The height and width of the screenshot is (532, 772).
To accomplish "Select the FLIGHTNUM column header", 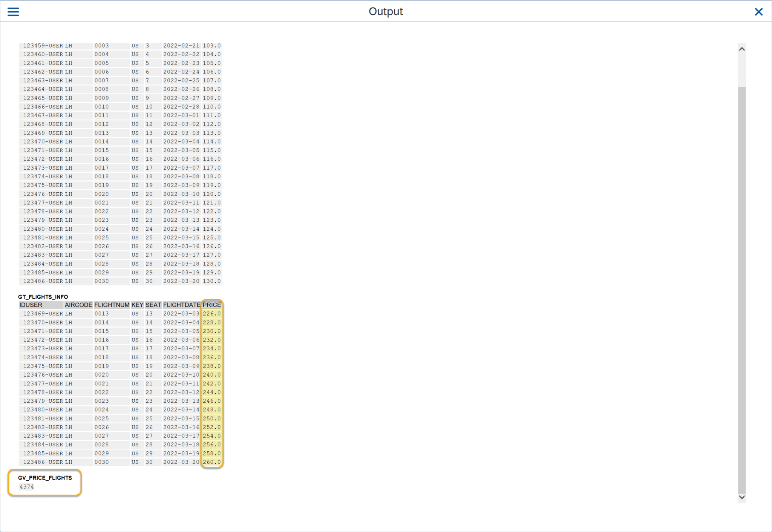I will (x=112, y=305).
